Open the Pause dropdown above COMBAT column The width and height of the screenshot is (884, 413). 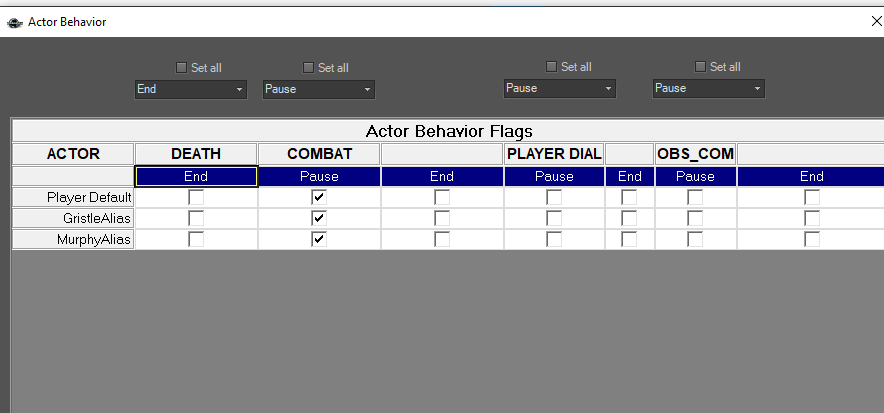(319, 89)
